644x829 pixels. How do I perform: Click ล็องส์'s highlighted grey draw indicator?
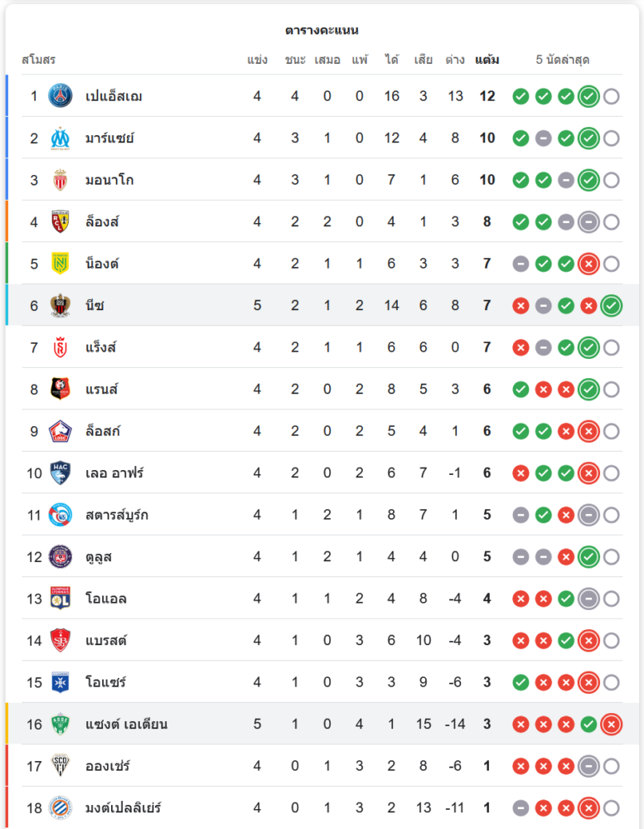click(588, 222)
